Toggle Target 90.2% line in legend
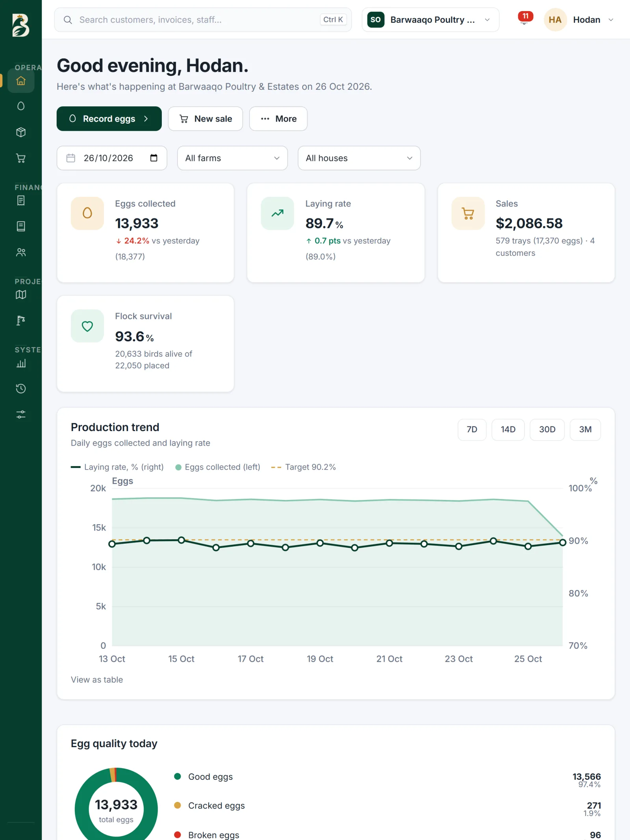Viewport: 630px width, 840px height. coord(304,467)
